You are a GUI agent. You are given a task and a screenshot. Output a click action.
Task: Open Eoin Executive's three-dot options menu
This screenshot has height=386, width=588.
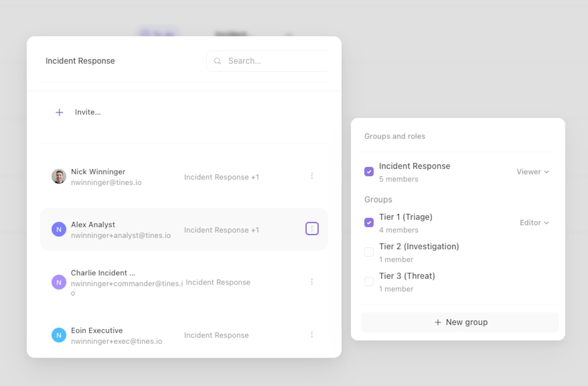312,335
